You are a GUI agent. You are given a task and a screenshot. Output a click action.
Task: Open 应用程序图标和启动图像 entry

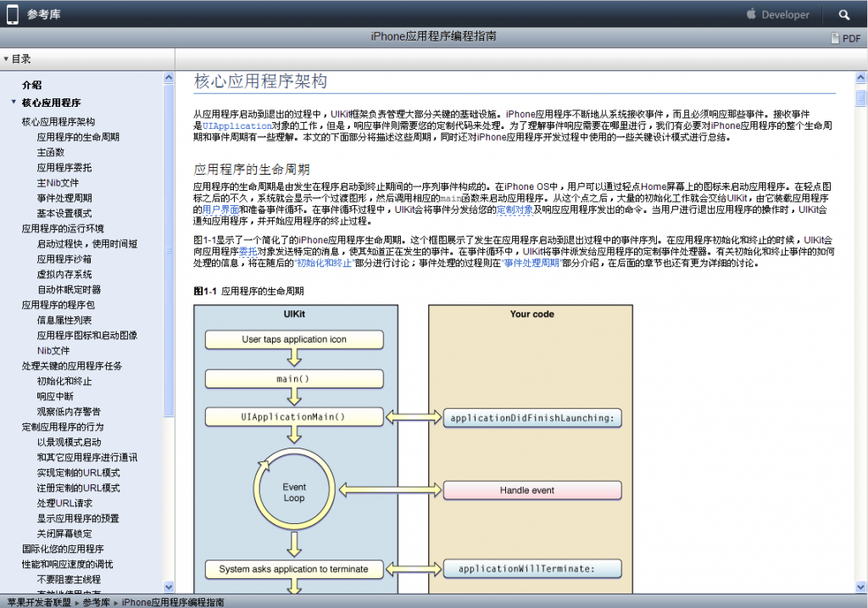pos(87,335)
